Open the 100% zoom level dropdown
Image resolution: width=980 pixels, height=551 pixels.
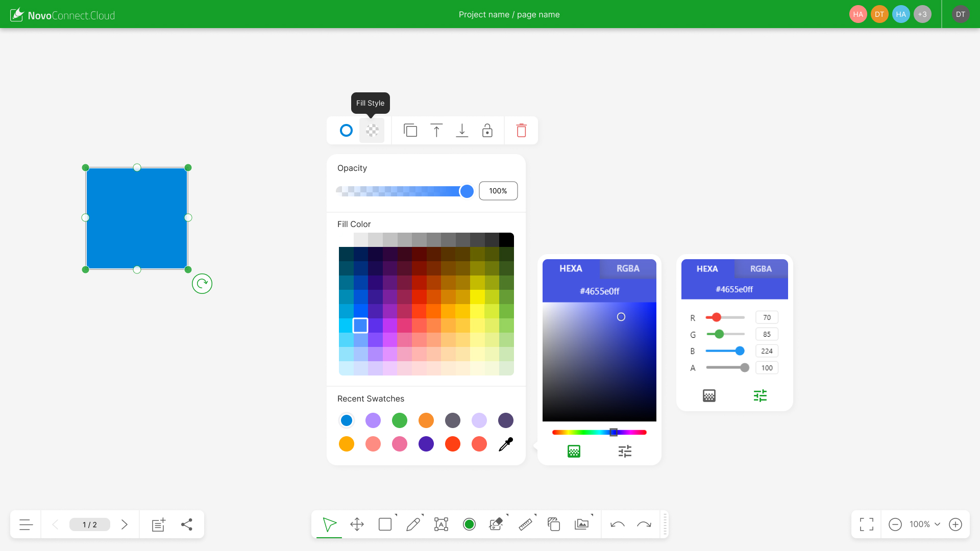point(924,524)
